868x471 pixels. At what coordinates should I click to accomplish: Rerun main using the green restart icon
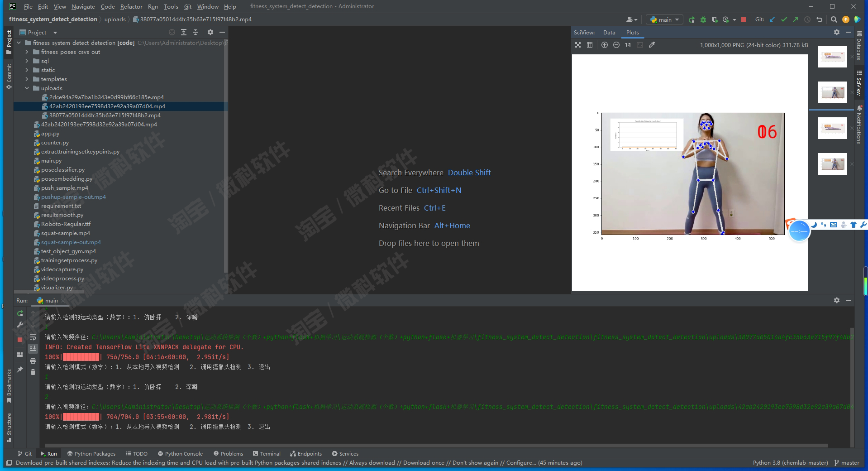tap(20, 313)
